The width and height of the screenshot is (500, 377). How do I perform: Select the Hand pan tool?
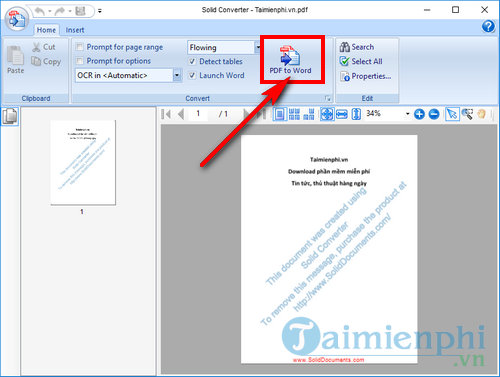[x=481, y=114]
